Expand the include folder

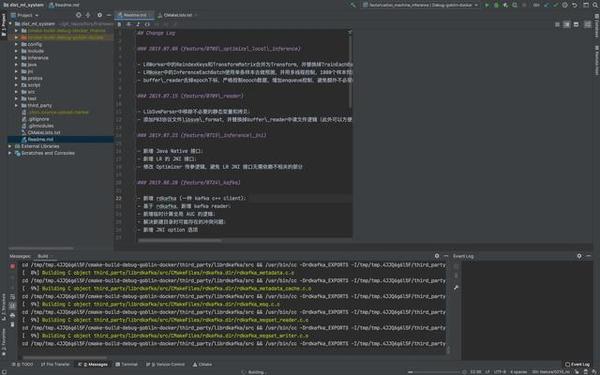[x=16, y=51]
